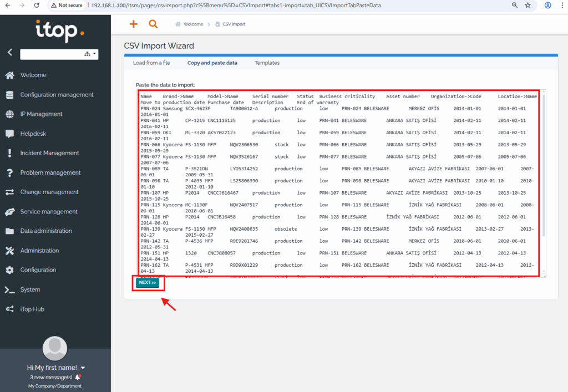Screen dimensions: 568x392
Task: Click the NEXT >> button
Action: [x=148, y=283]
